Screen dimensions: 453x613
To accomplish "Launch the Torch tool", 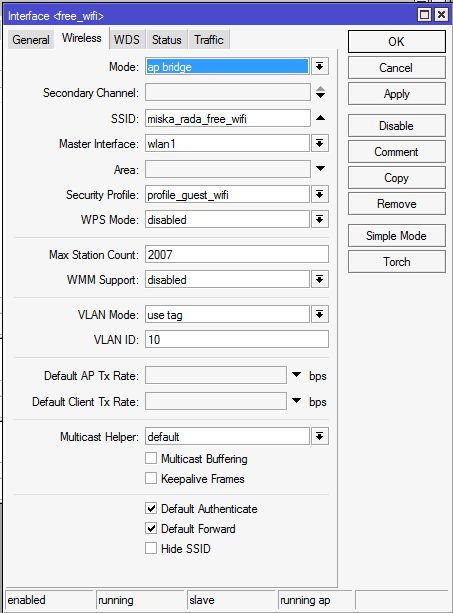I will [396, 262].
